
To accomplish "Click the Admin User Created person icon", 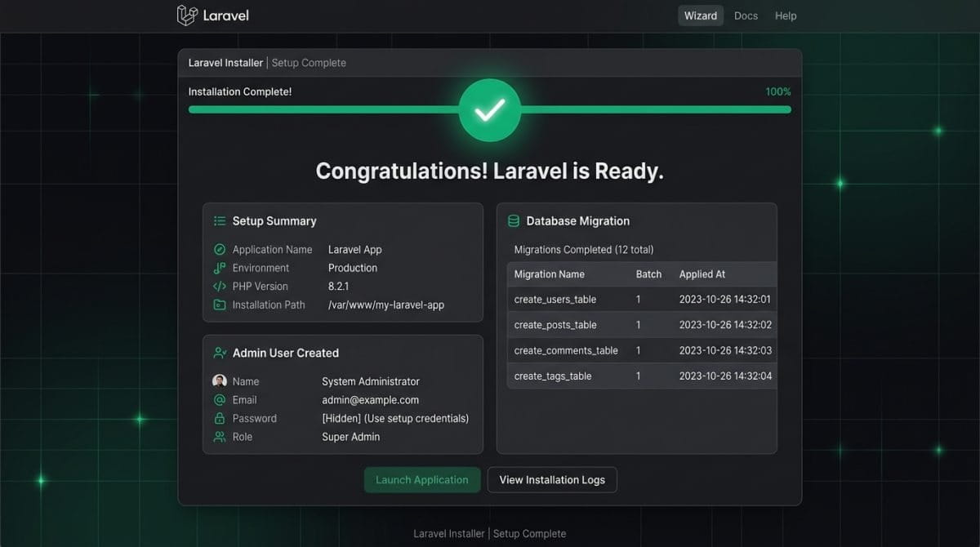I will (x=220, y=354).
